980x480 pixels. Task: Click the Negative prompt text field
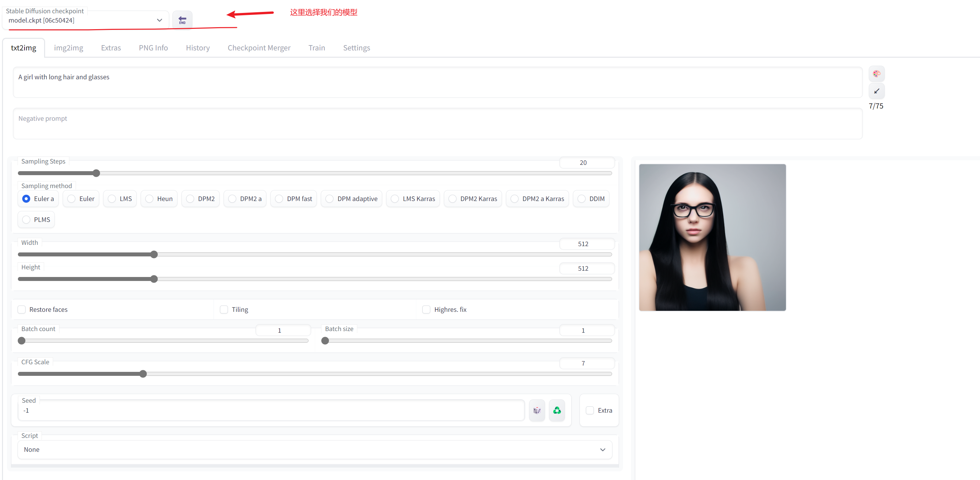tap(438, 124)
